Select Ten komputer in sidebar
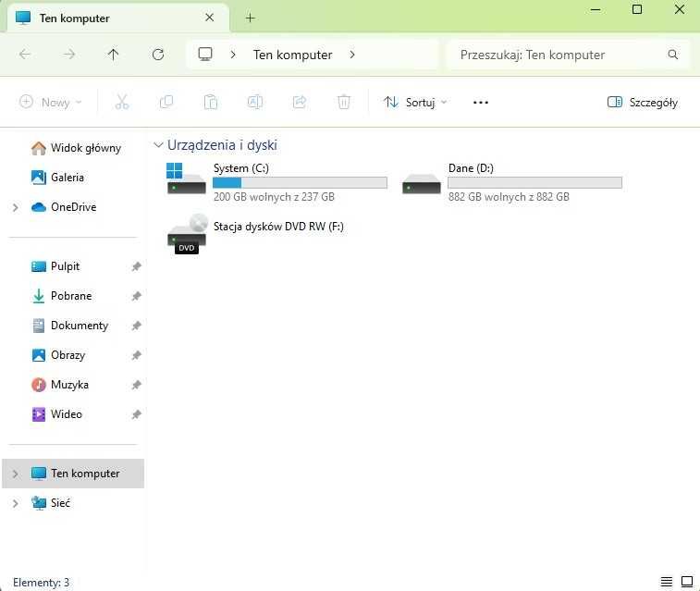 pyautogui.click(x=73, y=474)
